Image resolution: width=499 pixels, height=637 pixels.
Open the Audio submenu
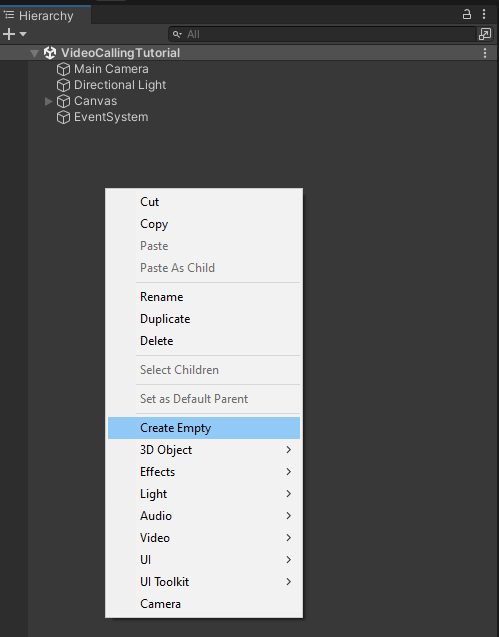(x=204, y=516)
